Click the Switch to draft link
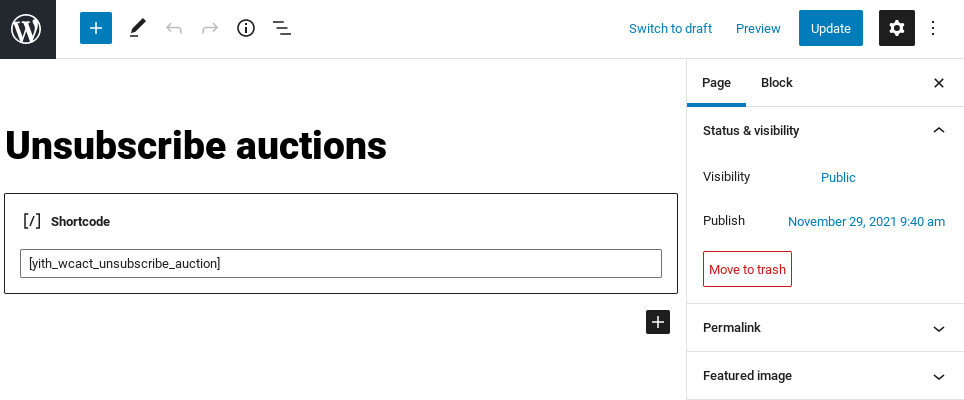This screenshot has height=400, width=964. 670,28
